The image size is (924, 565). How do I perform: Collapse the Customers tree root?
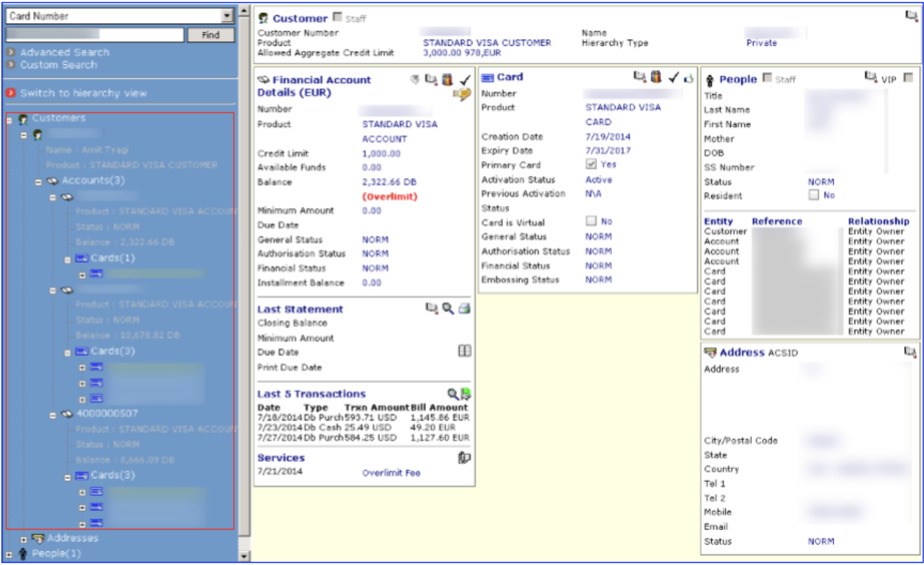pos(9,120)
